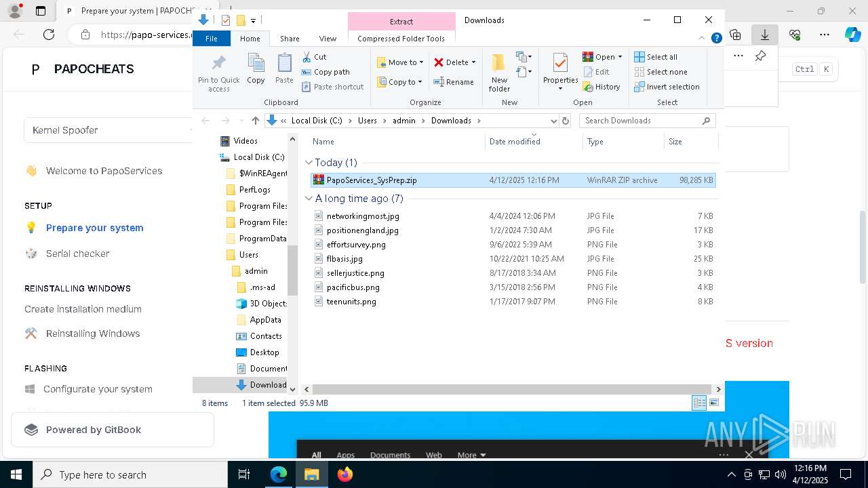Select positionengland.jpg file
This screenshot has height=488, width=868.
(513, 230)
